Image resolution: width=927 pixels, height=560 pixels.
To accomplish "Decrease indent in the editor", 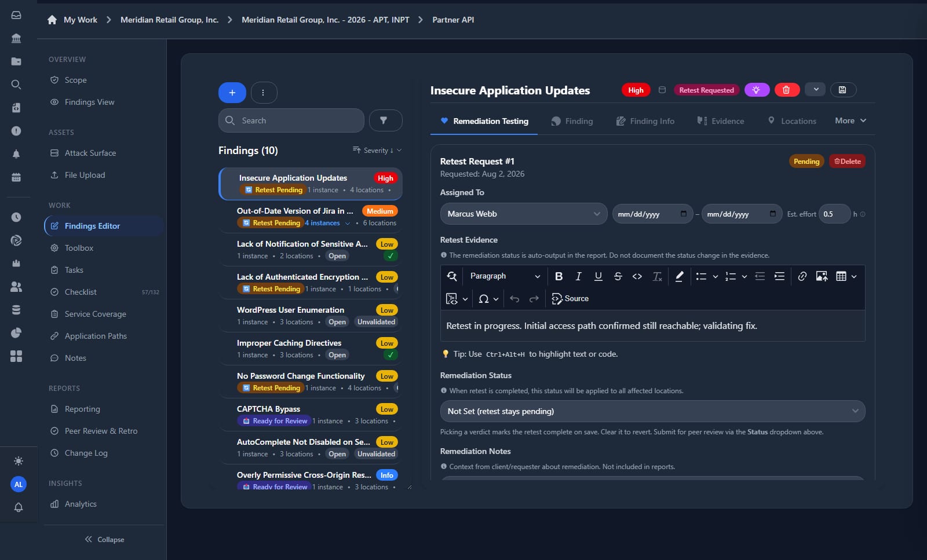I will pyautogui.click(x=760, y=276).
